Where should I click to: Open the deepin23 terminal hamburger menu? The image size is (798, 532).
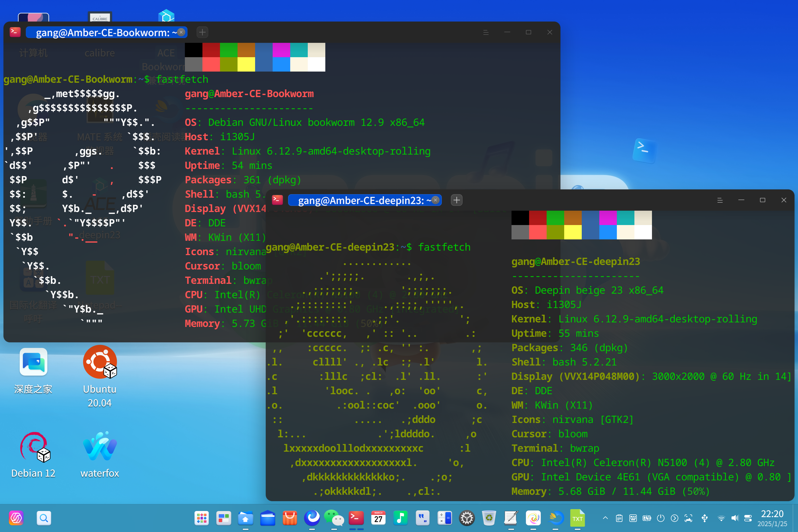click(720, 200)
